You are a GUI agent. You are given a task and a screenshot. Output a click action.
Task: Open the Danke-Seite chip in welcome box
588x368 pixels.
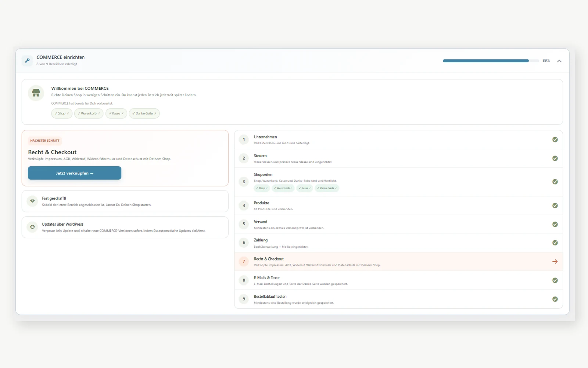tap(144, 113)
